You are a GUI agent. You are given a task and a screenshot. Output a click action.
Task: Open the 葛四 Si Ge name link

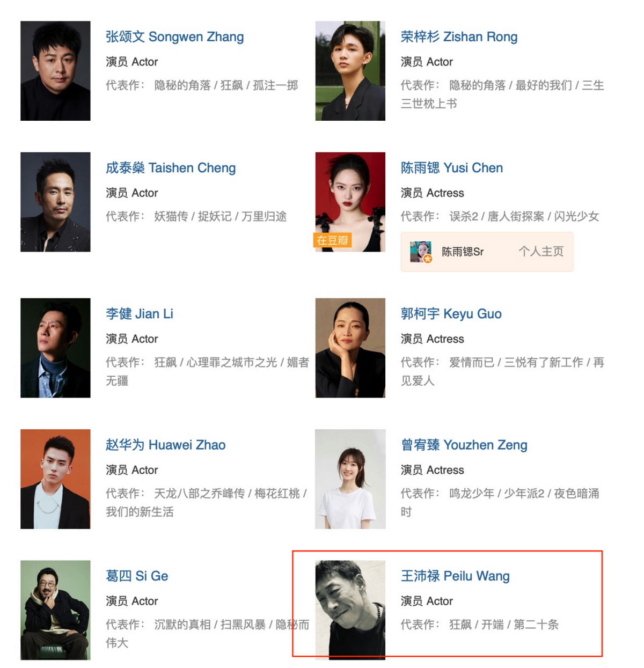pyautogui.click(x=137, y=576)
